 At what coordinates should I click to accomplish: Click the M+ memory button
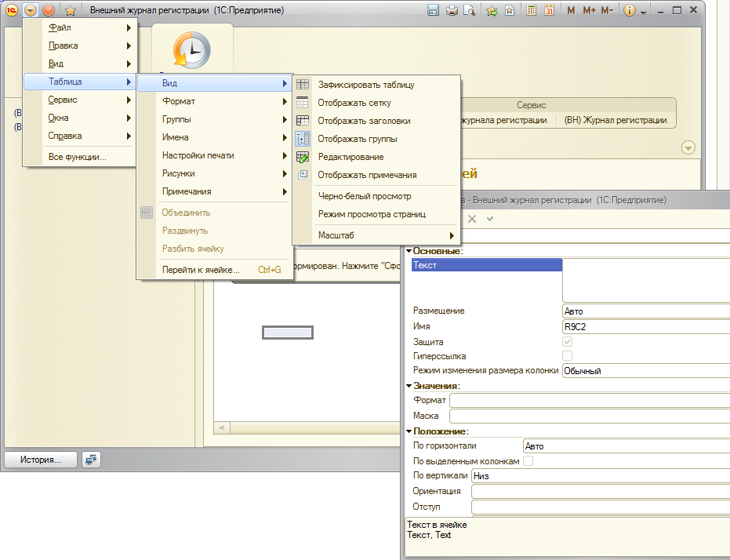point(590,10)
